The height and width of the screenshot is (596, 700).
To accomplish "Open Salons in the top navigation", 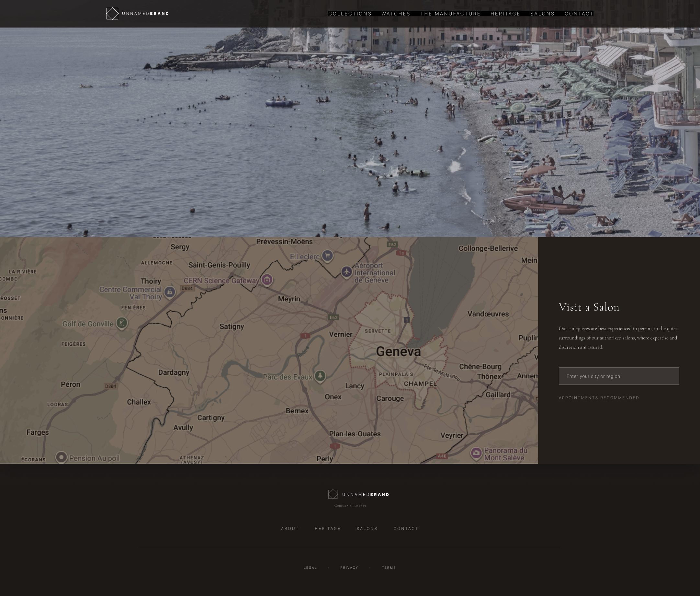I will point(542,14).
